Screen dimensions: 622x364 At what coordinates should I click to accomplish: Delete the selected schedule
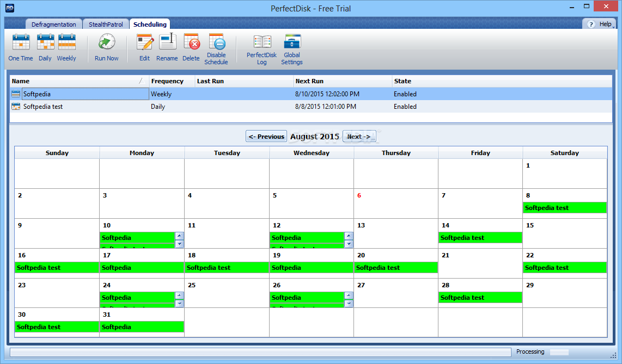(x=191, y=47)
